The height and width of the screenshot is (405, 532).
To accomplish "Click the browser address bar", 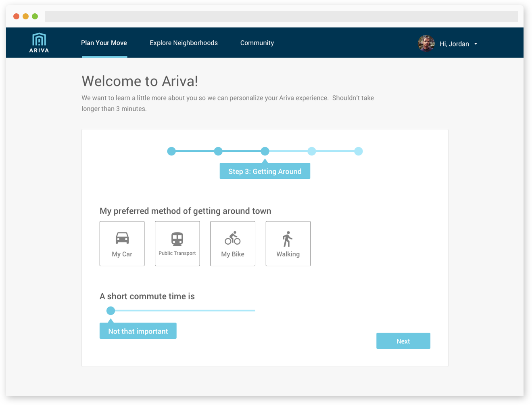I will click(281, 16).
